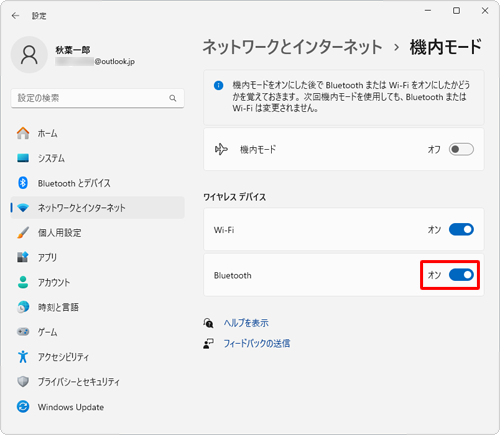Go to アクセシビリティ settings

coord(98,356)
